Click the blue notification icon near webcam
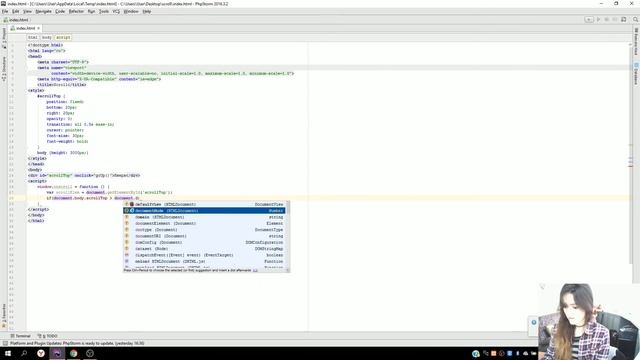This screenshot has width=640, height=360. (x=534, y=322)
